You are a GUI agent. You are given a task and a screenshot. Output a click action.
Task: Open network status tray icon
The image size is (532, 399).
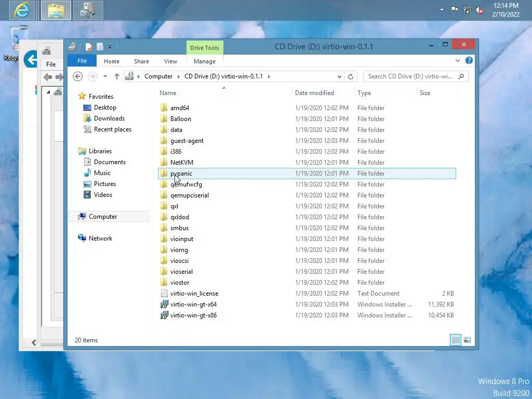[x=467, y=10]
